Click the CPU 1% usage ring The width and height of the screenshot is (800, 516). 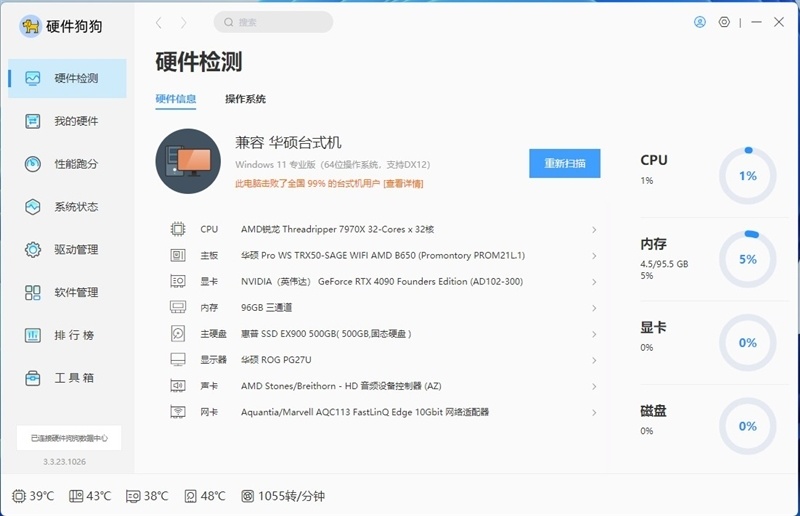748,176
